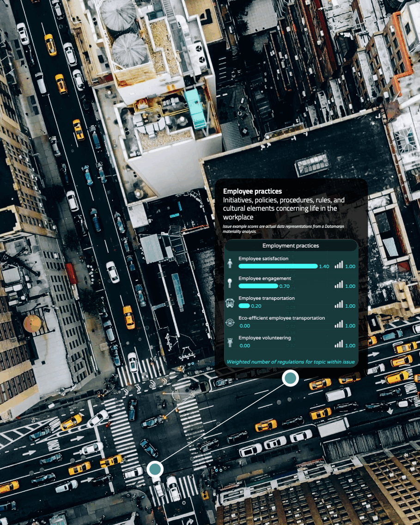Screen dimensions: 420x525
Task: Click the Employee satisfaction 1.40 bar
Action: (278, 266)
